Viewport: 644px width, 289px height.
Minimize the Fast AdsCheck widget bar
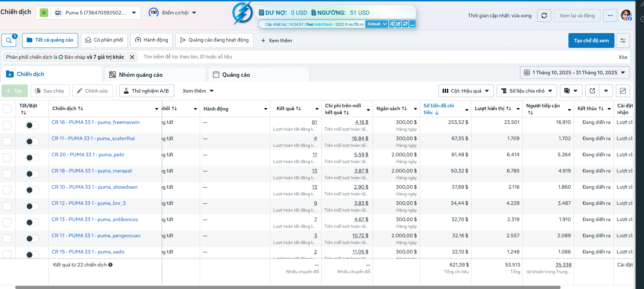click(412, 24)
